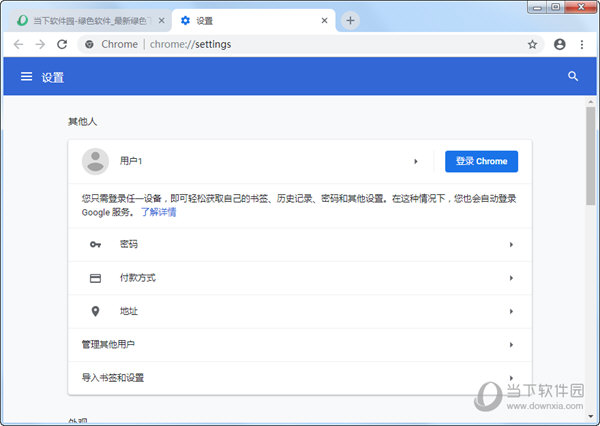Open new tab with plus button
Screen dimensions: 600x426
click(350, 20)
